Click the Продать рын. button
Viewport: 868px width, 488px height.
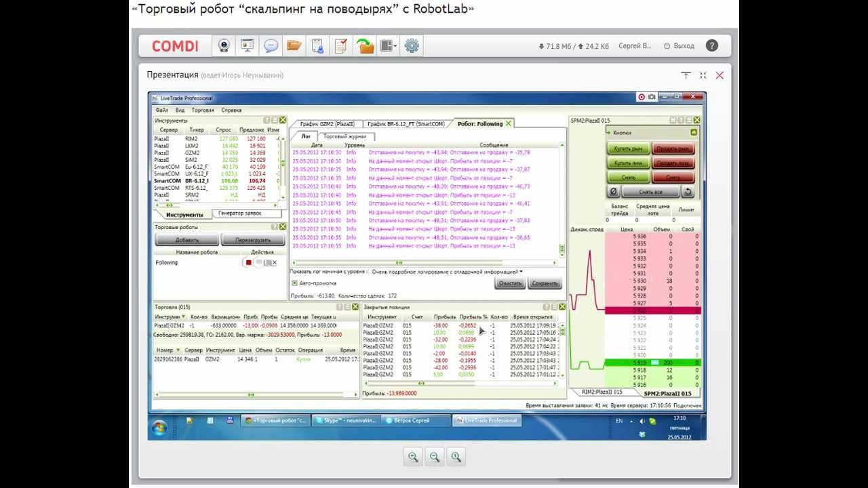[x=673, y=149]
